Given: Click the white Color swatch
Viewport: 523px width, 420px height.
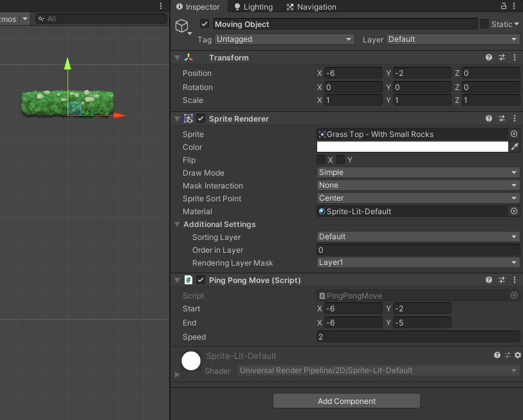Looking at the screenshot, I should pos(412,147).
